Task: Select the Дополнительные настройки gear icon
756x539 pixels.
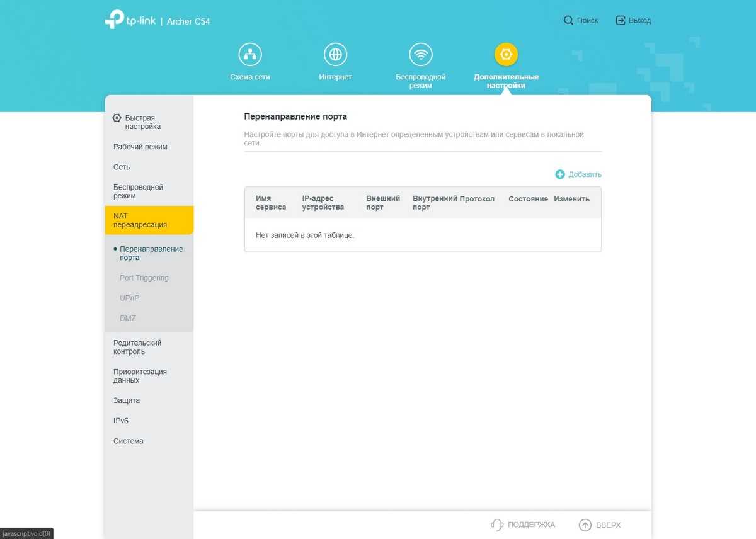Action: [x=506, y=55]
